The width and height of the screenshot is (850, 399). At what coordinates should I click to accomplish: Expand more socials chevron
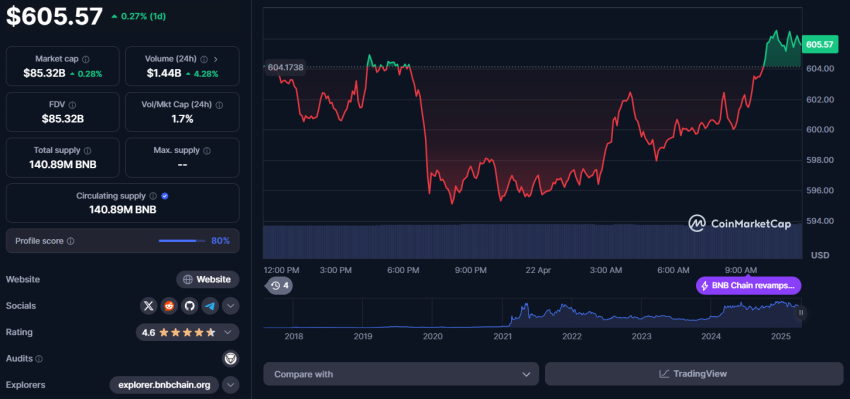click(230, 306)
